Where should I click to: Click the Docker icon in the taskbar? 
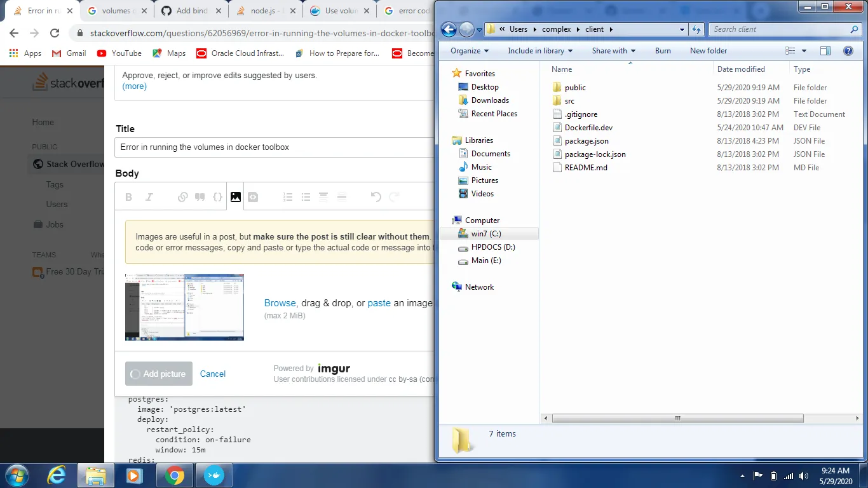click(214, 475)
